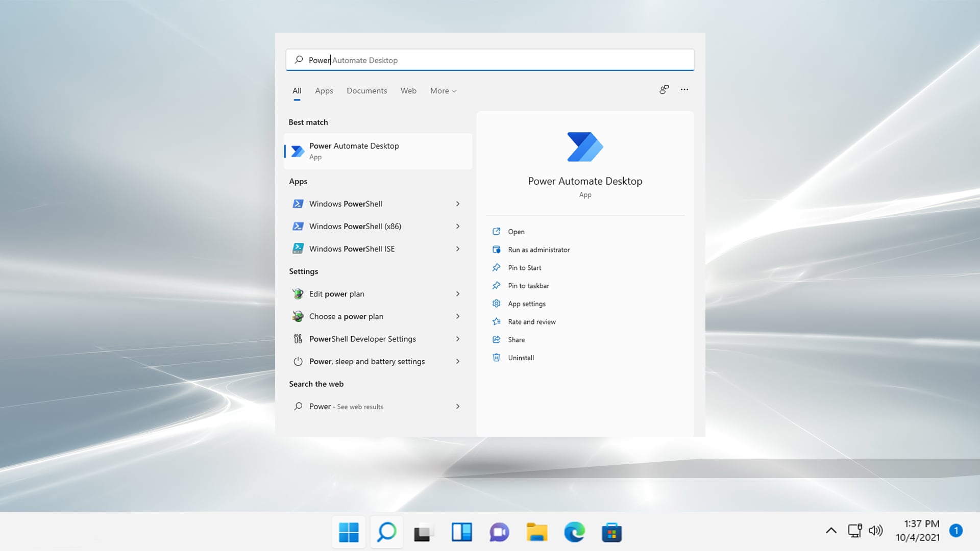
Task: Click 'Power - See web results' text
Action: pos(346,406)
